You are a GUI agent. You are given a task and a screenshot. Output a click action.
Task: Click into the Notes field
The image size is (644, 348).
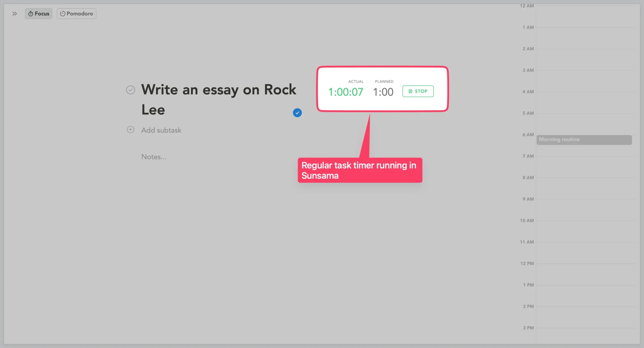(x=154, y=157)
